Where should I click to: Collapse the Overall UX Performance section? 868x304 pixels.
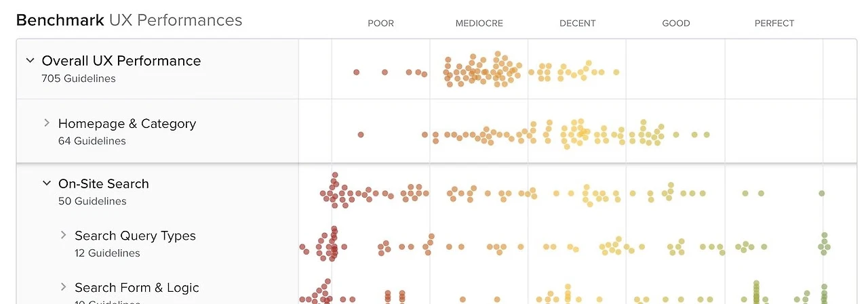[x=30, y=60]
